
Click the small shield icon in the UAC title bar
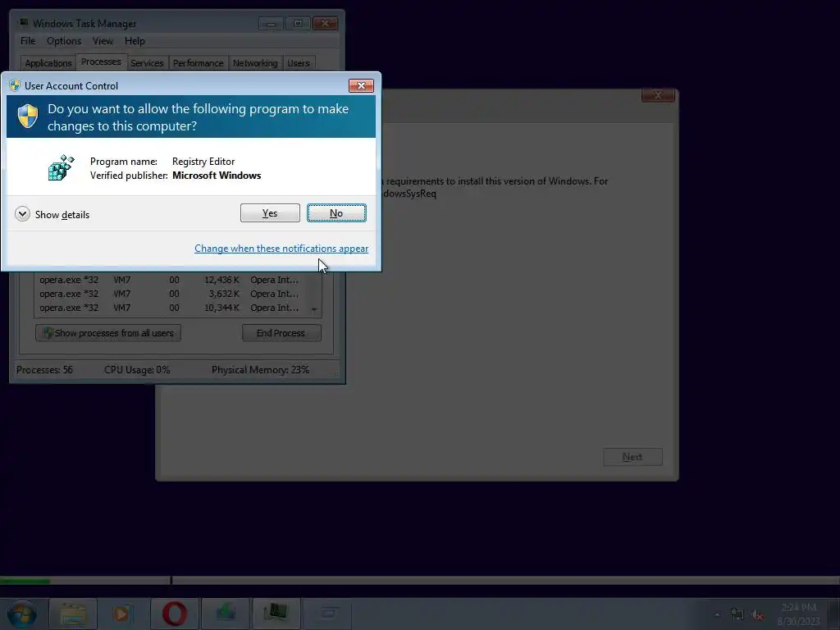[x=15, y=85]
